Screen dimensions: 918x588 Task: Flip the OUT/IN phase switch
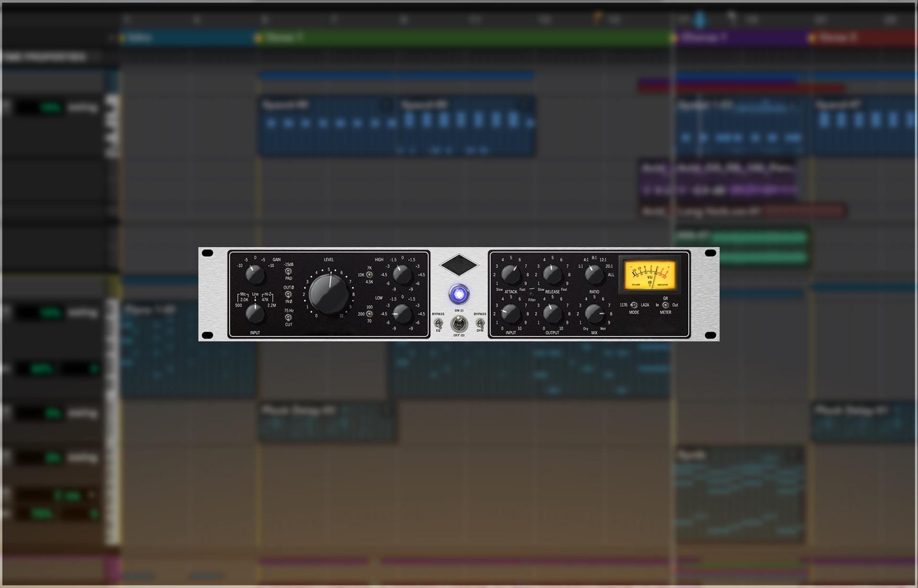pos(288,294)
